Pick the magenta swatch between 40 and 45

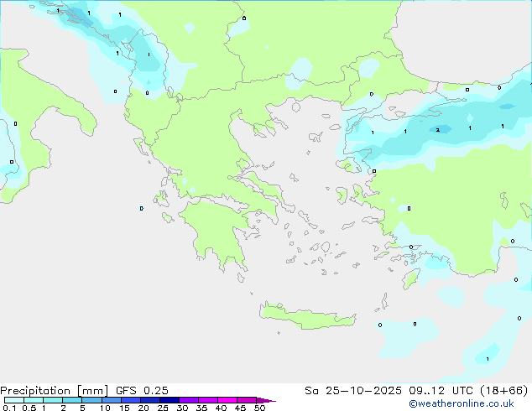(x=227, y=400)
